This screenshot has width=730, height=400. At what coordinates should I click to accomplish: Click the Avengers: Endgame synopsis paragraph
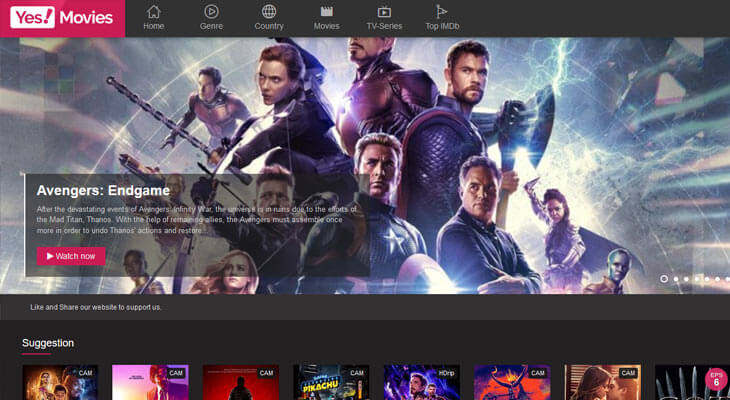[x=196, y=220]
